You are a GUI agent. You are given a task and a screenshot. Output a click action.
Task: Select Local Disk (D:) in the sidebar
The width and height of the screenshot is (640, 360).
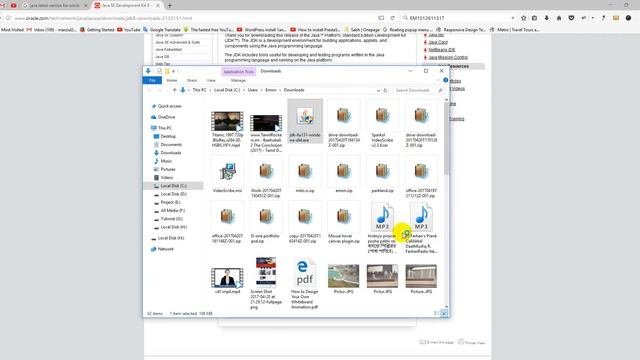[x=173, y=194]
